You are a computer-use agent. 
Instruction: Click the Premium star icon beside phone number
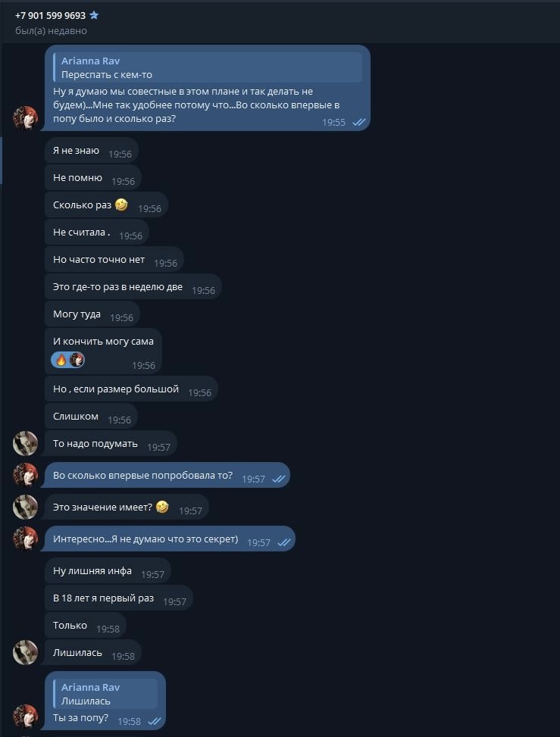tap(94, 15)
